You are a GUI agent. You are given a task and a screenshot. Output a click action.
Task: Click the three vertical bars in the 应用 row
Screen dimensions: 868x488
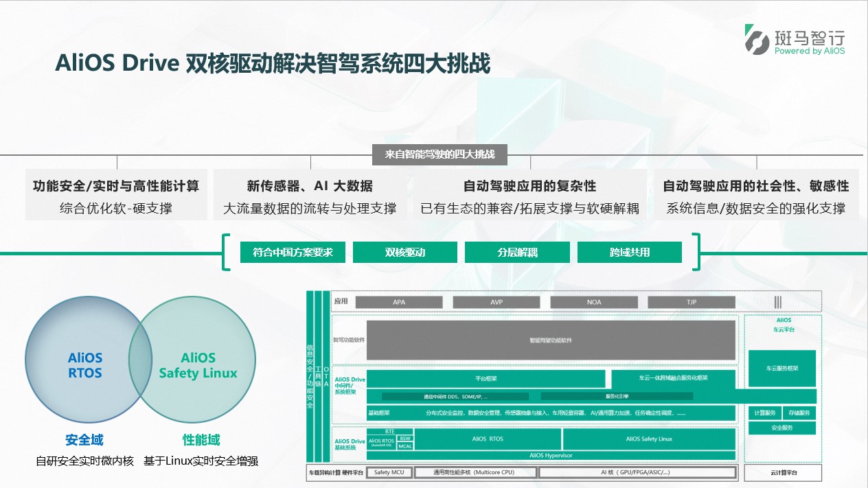(x=777, y=302)
